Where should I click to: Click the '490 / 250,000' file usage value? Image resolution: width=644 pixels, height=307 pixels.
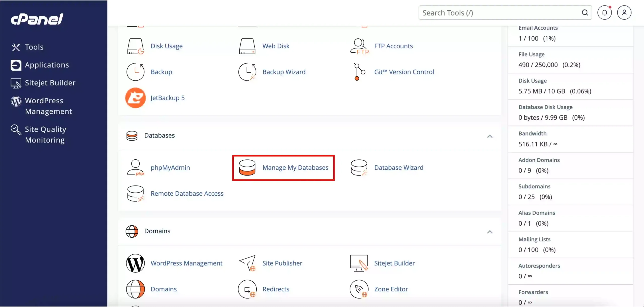pyautogui.click(x=538, y=65)
